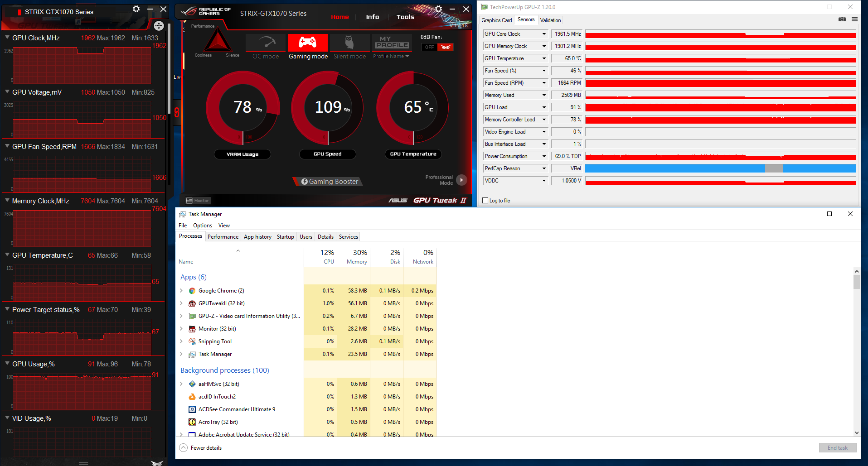Click aaHMSvc process icon
Screen dimensions: 868x466
click(x=192, y=384)
